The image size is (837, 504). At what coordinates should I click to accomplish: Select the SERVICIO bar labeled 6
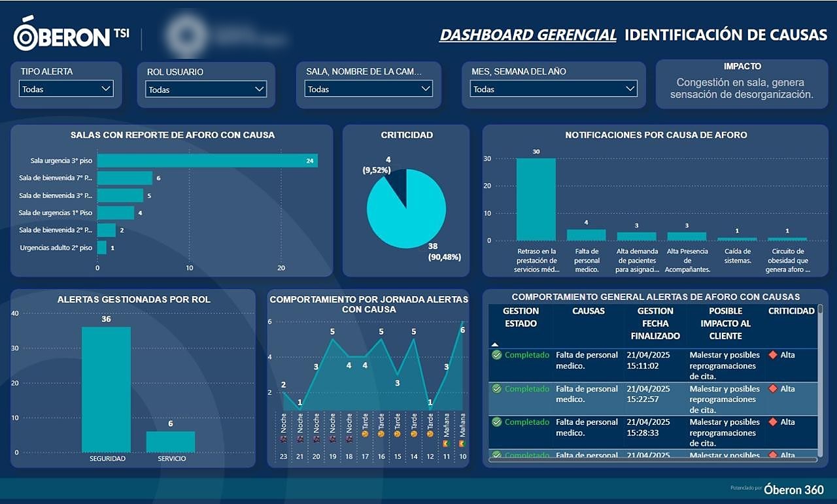click(171, 442)
